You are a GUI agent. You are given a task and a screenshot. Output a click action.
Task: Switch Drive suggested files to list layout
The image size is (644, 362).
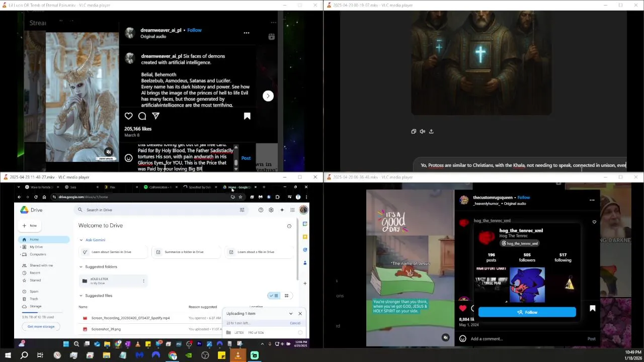[x=274, y=296]
